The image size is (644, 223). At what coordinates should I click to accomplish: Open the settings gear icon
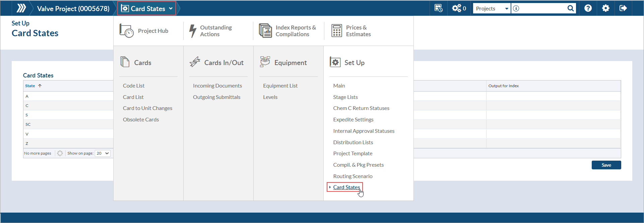click(606, 8)
